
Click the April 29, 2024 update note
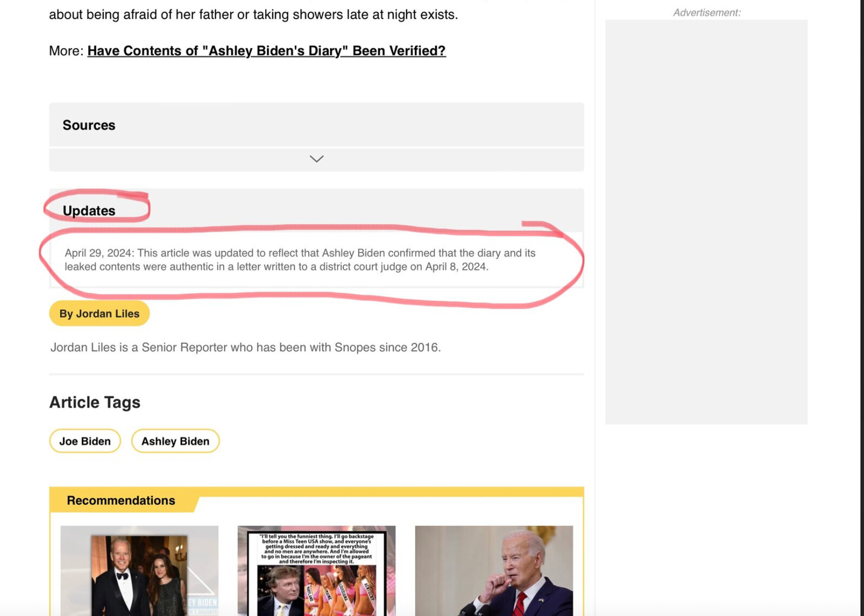[300, 260]
